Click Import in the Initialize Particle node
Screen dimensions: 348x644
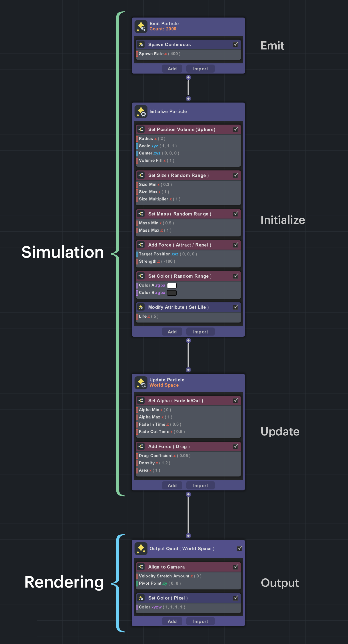(200, 332)
